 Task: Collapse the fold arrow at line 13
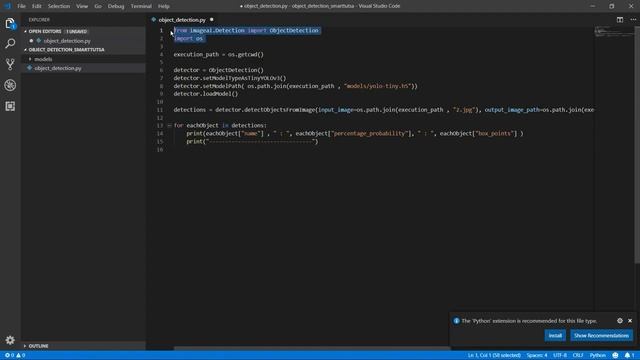169,126
